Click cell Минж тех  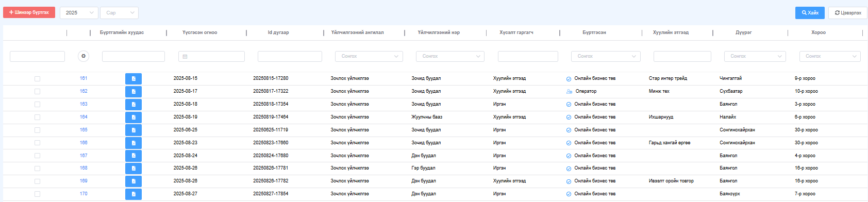pos(659,91)
